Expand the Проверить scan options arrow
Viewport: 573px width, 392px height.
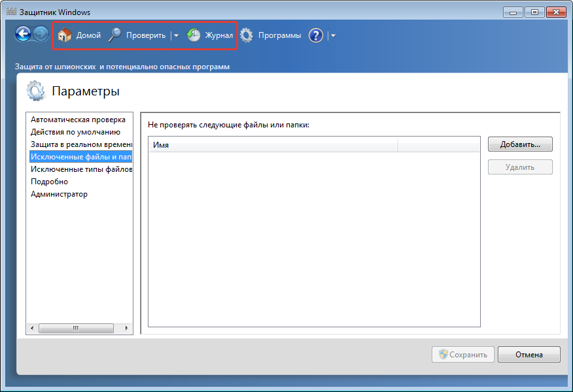click(x=176, y=35)
